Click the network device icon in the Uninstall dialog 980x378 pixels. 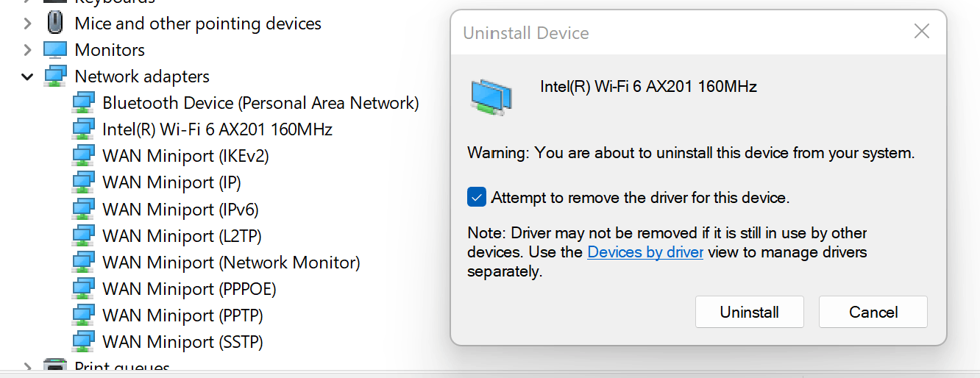(x=492, y=97)
